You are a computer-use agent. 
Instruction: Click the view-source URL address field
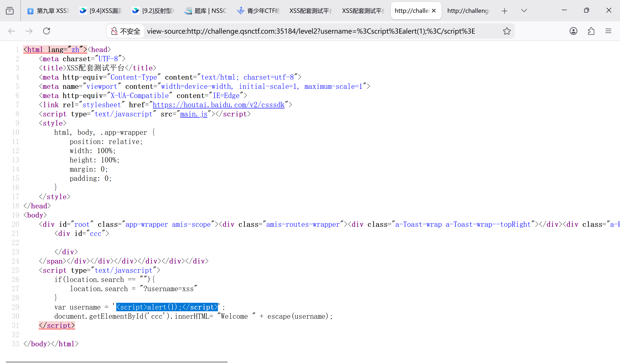coord(310,31)
